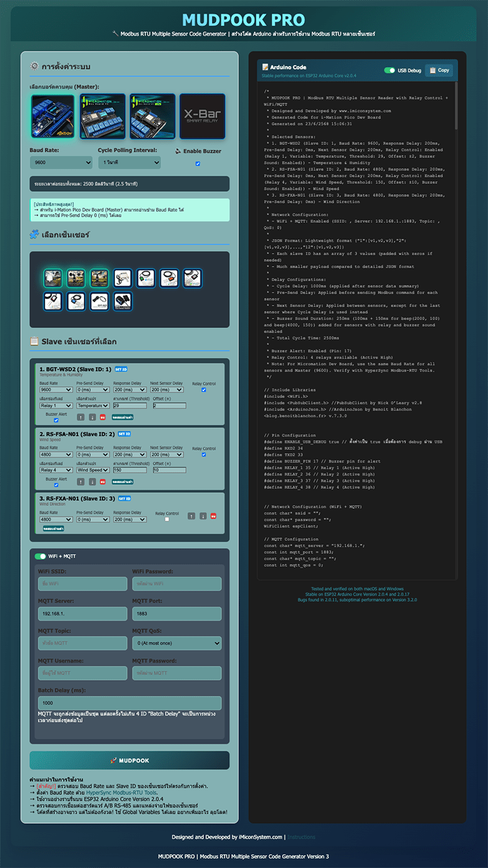Toggle the WiFi + MQTT switch

coord(41,556)
